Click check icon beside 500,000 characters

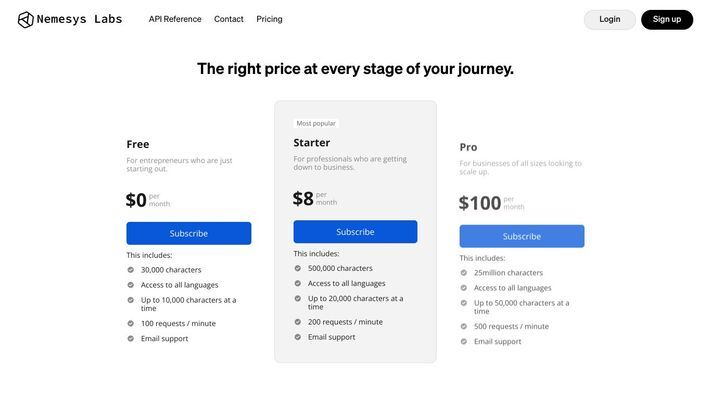click(297, 268)
